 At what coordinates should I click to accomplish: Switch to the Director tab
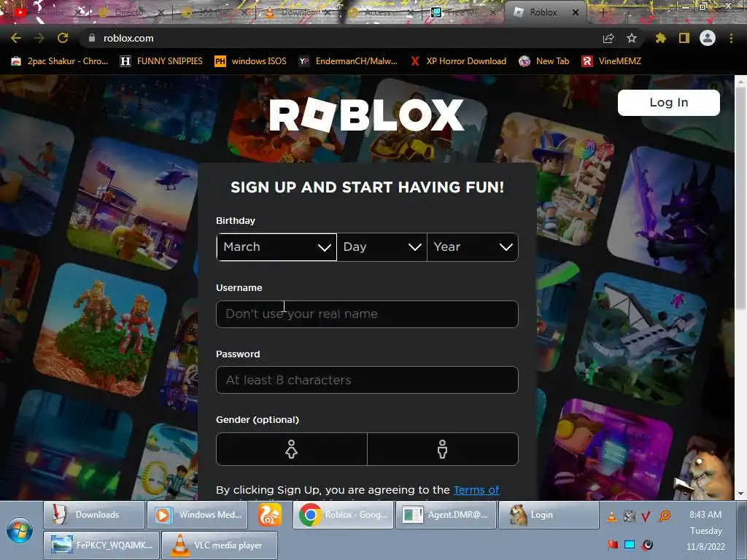128,12
